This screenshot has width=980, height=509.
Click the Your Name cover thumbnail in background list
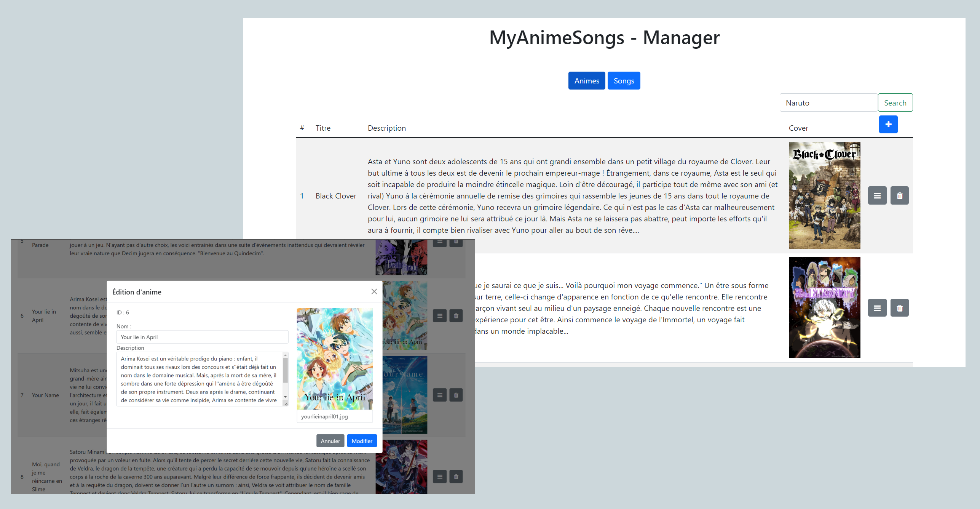point(405,395)
